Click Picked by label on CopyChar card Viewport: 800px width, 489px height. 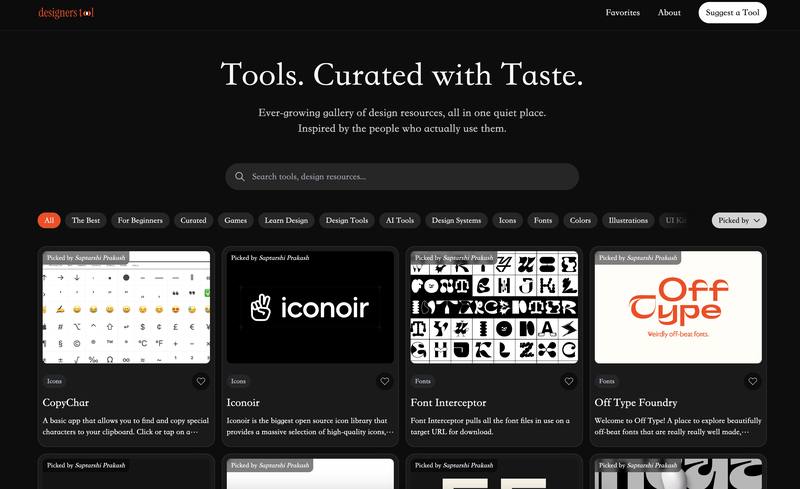86,258
